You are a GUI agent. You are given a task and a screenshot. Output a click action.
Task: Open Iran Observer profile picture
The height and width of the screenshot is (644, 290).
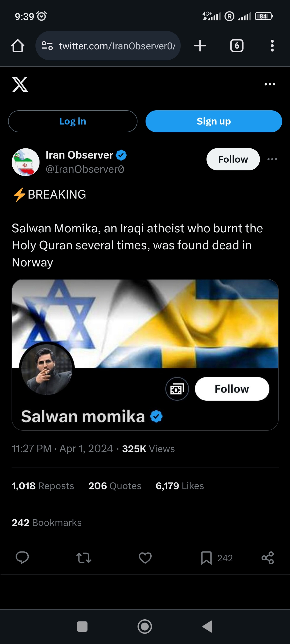[x=26, y=162]
